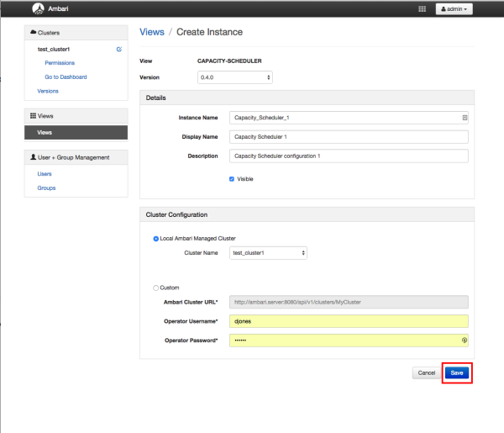Click the Save button
The image size is (504, 433).
coord(456,372)
